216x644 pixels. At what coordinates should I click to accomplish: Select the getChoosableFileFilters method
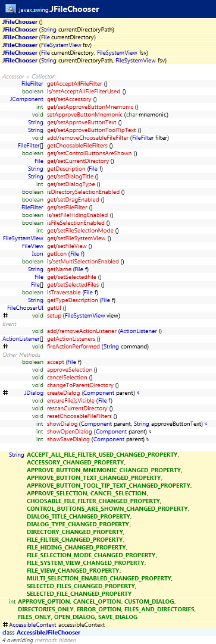pos(80,146)
